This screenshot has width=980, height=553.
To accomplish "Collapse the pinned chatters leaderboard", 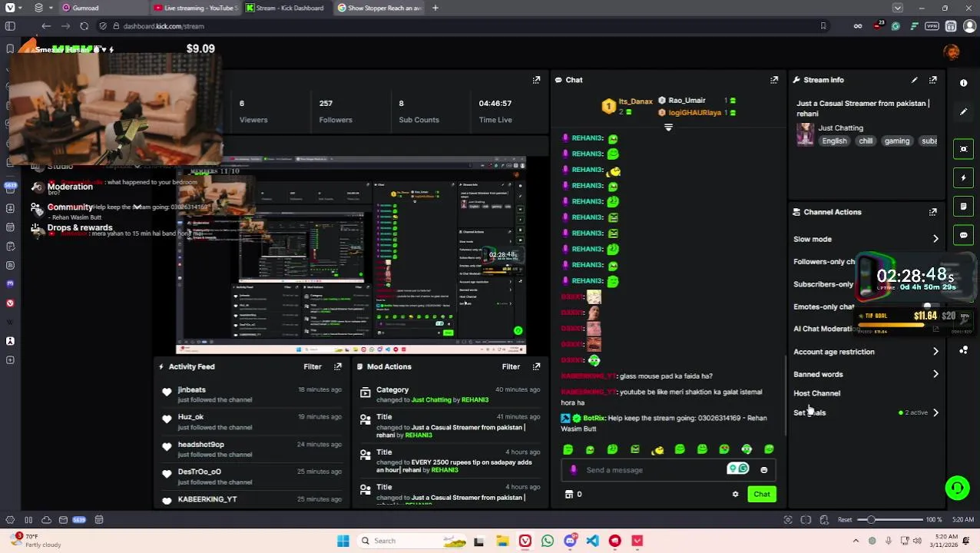I will click(x=668, y=127).
